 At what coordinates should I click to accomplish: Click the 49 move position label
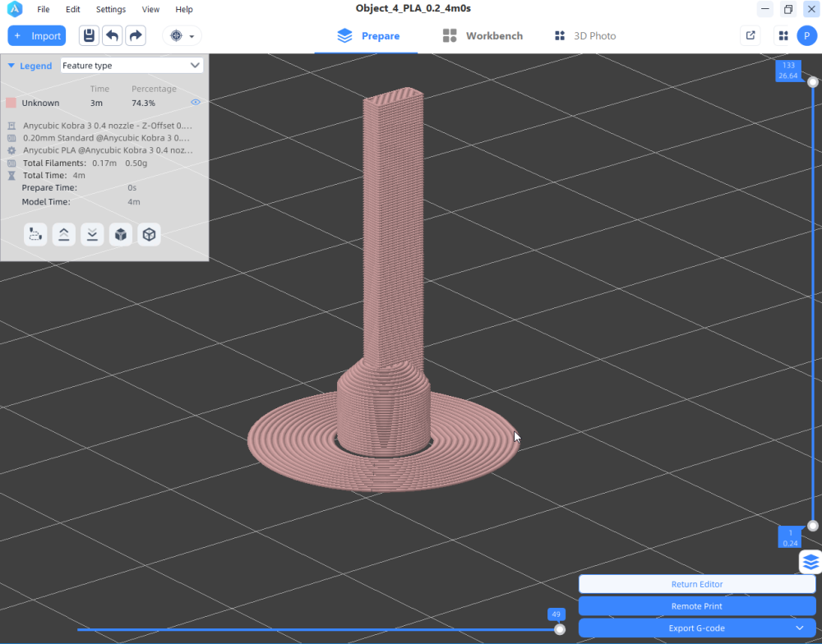pos(556,614)
